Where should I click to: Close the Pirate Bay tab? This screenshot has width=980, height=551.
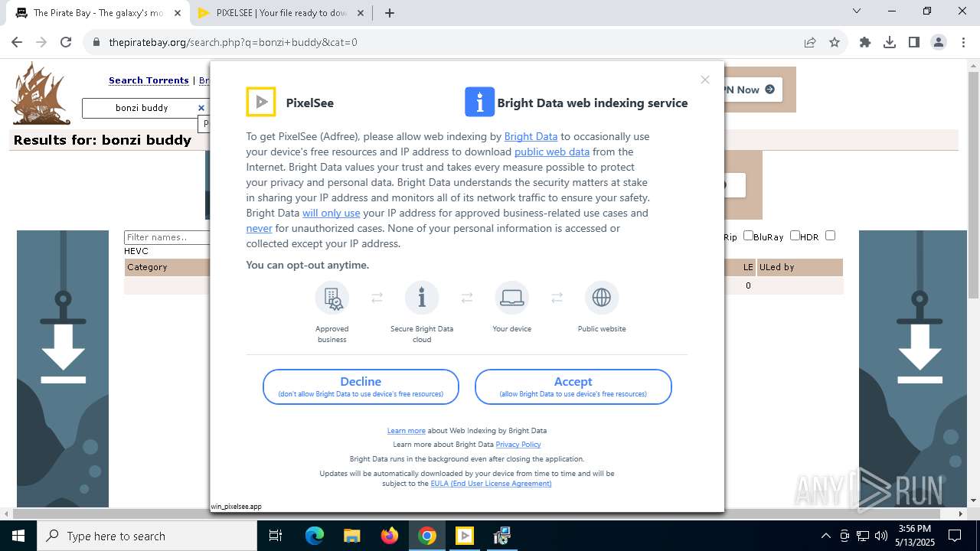tap(178, 13)
